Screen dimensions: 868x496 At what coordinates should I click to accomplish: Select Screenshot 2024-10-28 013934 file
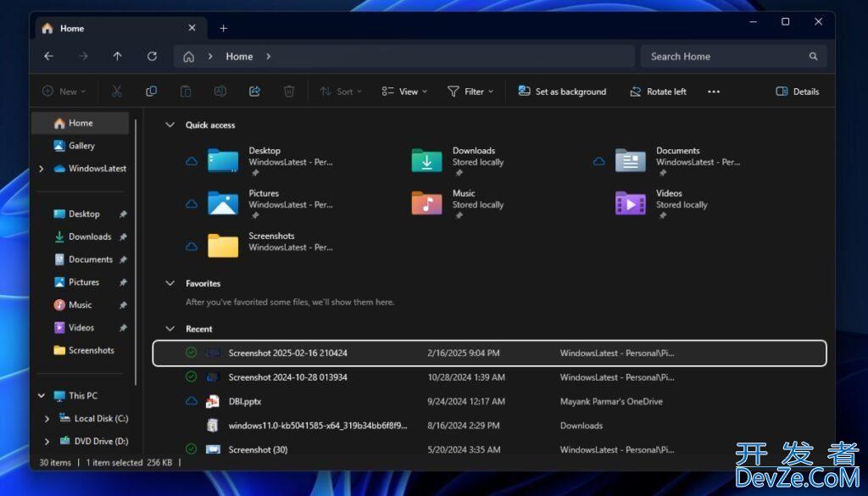click(489, 377)
